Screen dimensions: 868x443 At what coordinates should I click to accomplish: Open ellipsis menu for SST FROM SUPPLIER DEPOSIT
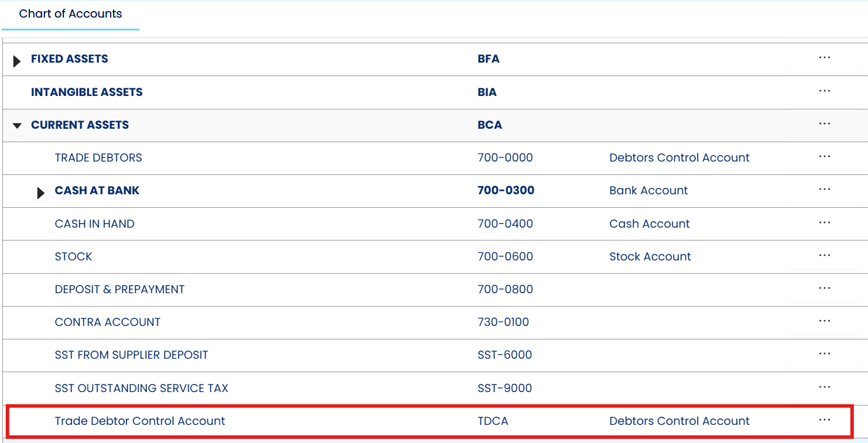[x=824, y=354]
